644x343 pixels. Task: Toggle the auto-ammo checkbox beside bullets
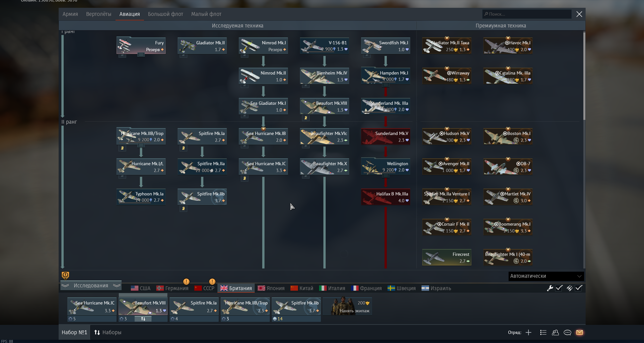tap(579, 288)
